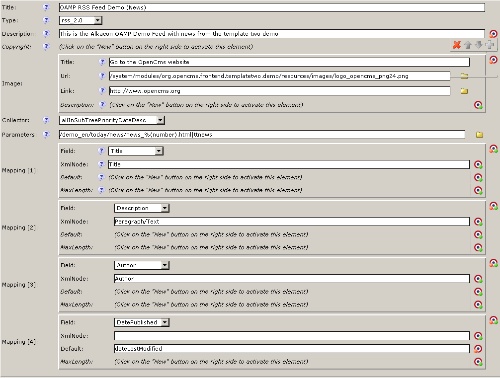Click the target icon for Mapping [2]

pyautogui.click(x=493, y=206)
